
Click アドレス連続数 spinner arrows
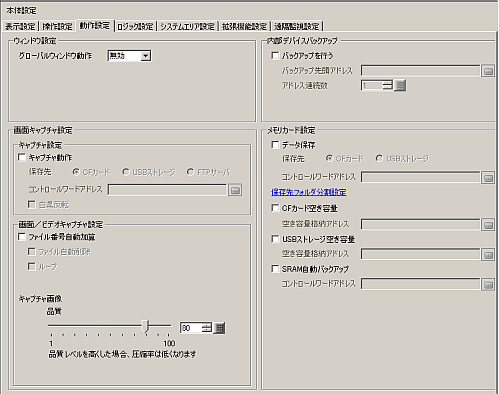pyautogui.click(x=388, y=86)
